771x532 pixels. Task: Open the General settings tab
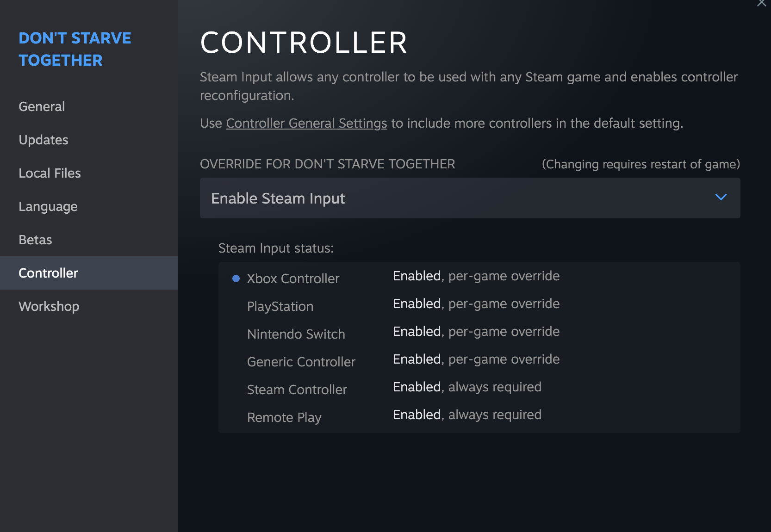pos(42,106)
